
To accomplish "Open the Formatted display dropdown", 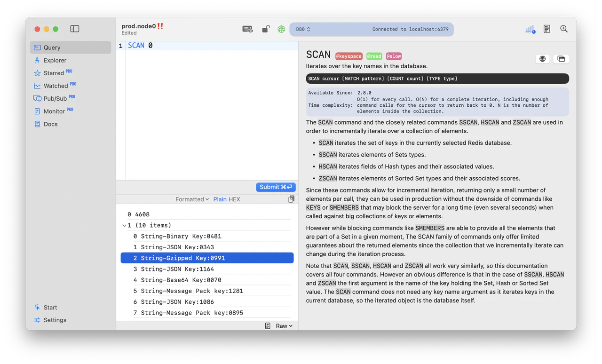I will click(x=192, y=199).
